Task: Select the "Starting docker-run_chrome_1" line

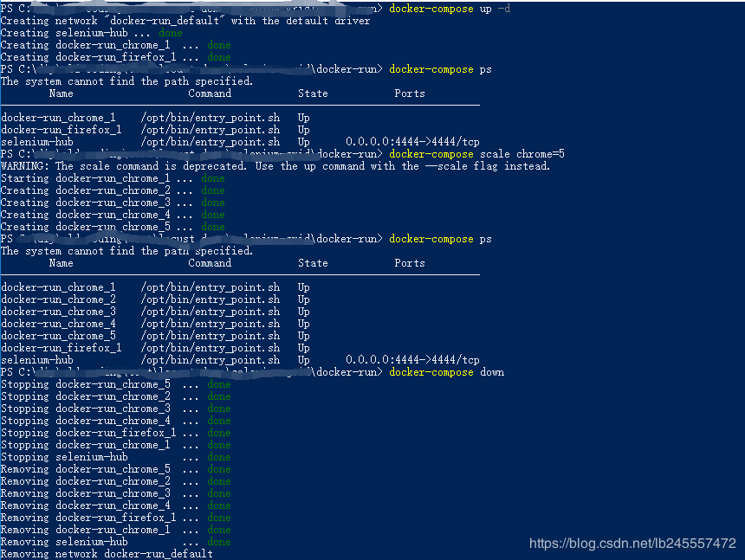Action: (x=86, y=178)
